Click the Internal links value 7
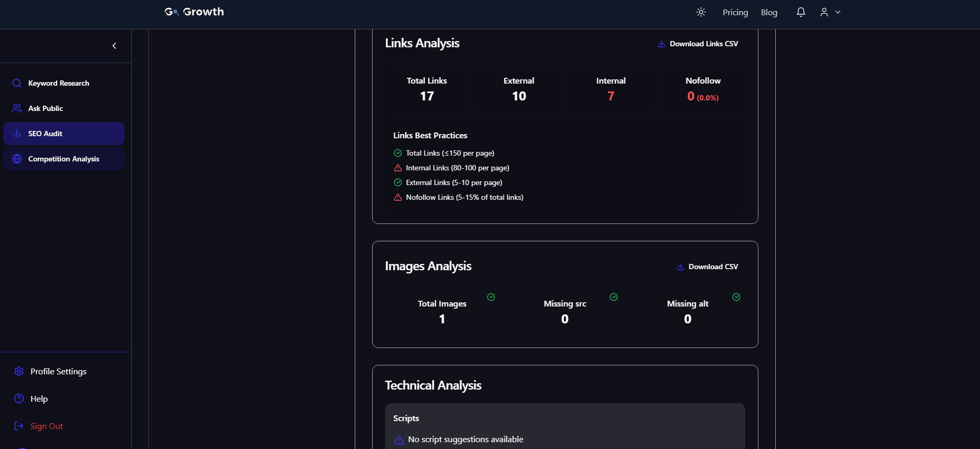Viewport: 980px width, 449px height. click(x=611, y=96)
